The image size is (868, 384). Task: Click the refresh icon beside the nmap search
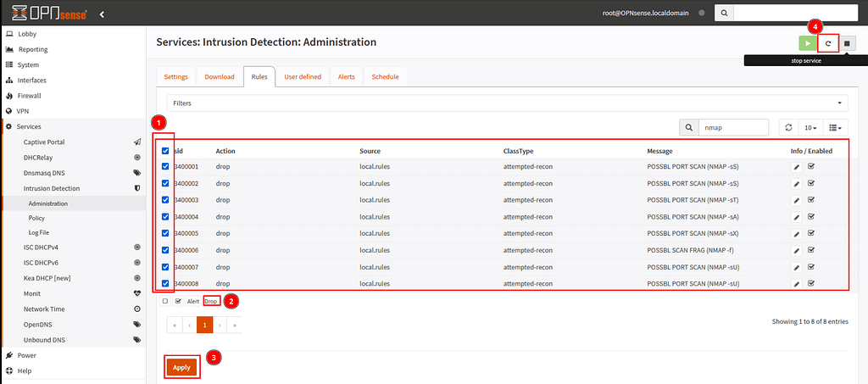[788, 127]
